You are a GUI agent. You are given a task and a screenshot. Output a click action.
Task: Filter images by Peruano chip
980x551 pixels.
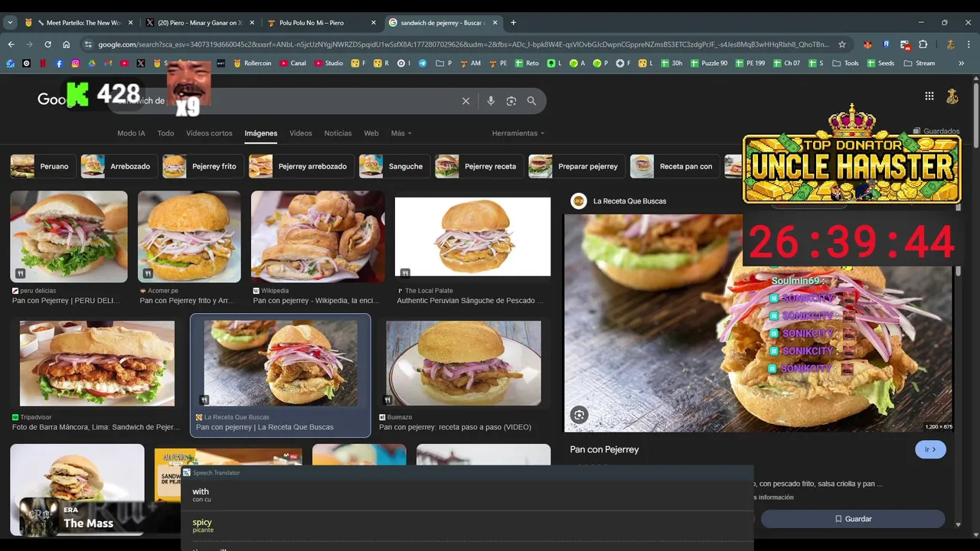43,166
